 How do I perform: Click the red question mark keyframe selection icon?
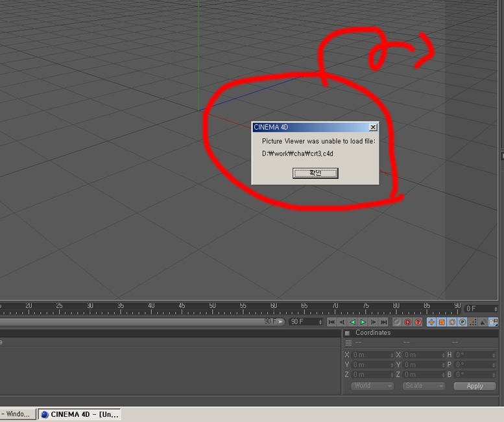[418, 322]
